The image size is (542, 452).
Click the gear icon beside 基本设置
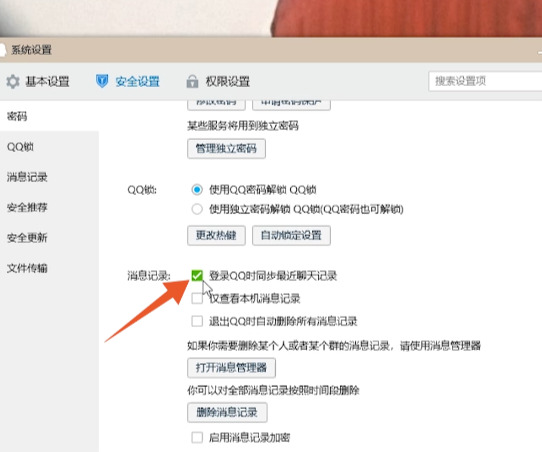coord(13,82)
